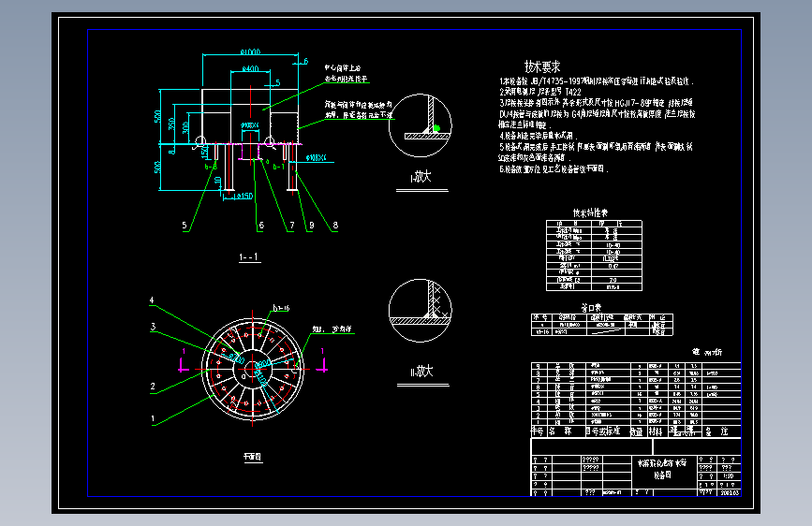
Task: Select the ø400 dimension text
Action: point(250,68)
